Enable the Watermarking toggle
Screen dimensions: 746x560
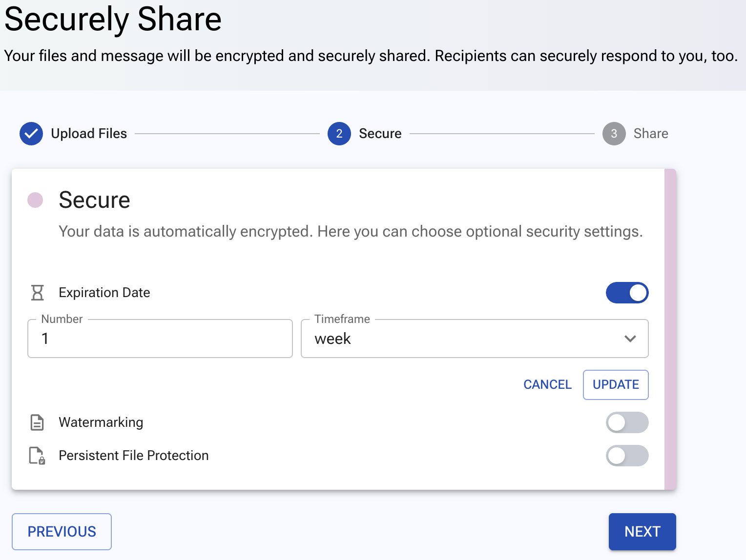point(627,422)
